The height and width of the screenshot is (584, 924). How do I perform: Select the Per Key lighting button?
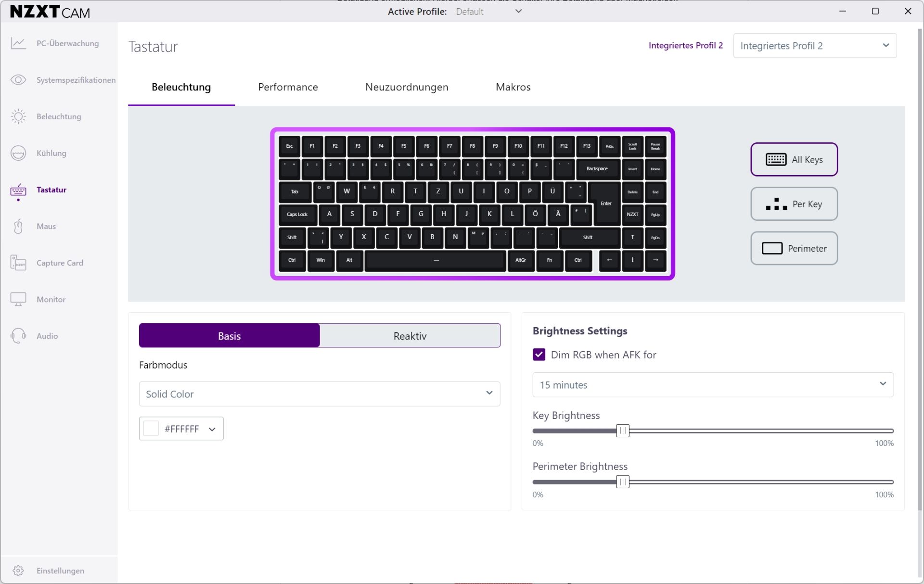[794, 204]
